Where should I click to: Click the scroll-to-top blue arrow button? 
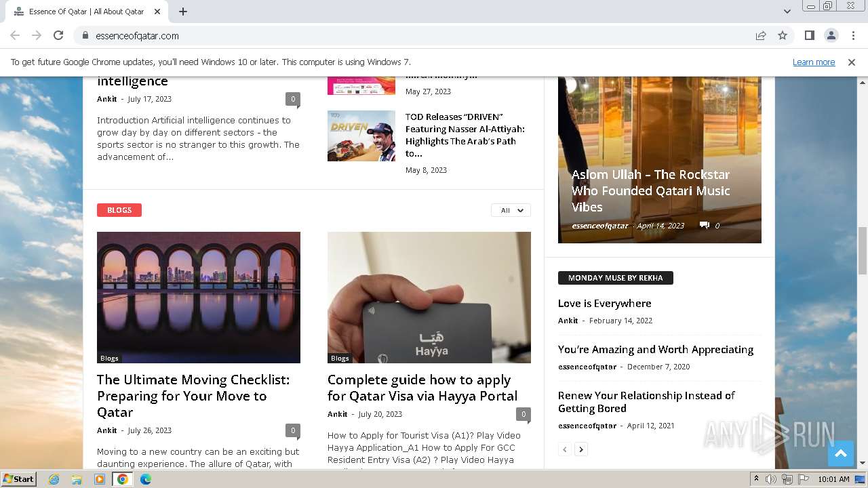point(841,454)
